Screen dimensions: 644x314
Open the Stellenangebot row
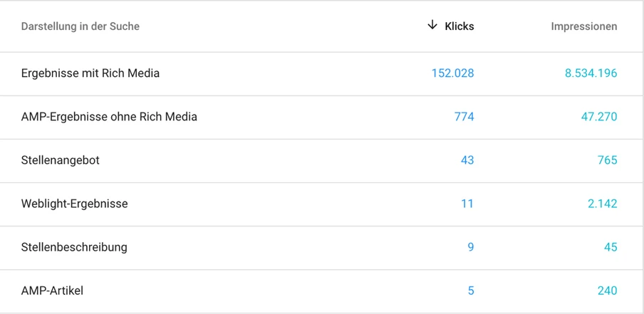[x=61, y=160]
